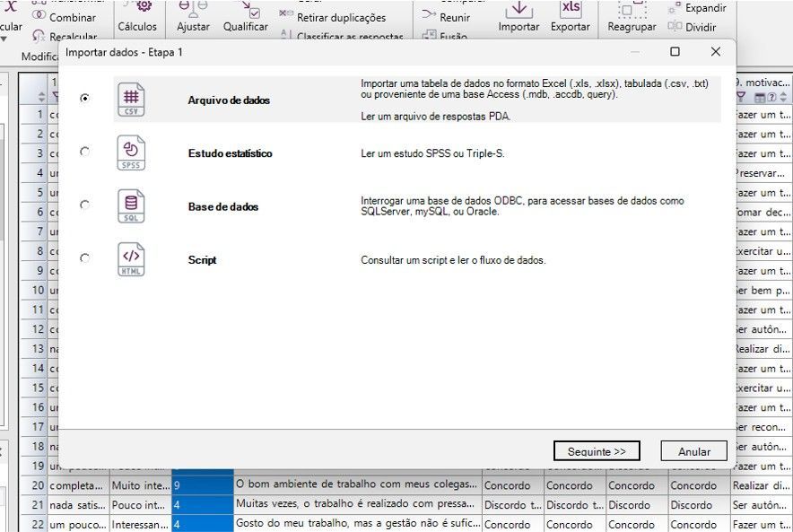Select row 22 header in data grid
Image resolution: width=793 pixels, height=532 pixels.
(34, 525)
